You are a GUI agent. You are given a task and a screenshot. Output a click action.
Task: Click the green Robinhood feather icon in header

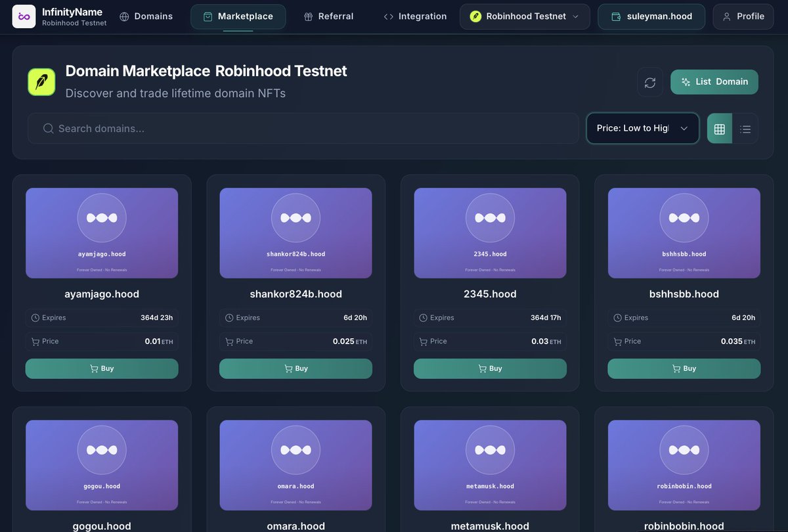point(475,16)
